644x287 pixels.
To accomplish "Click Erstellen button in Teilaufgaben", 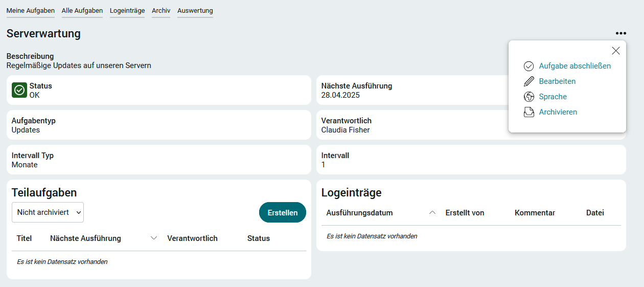I will (283, 212).
